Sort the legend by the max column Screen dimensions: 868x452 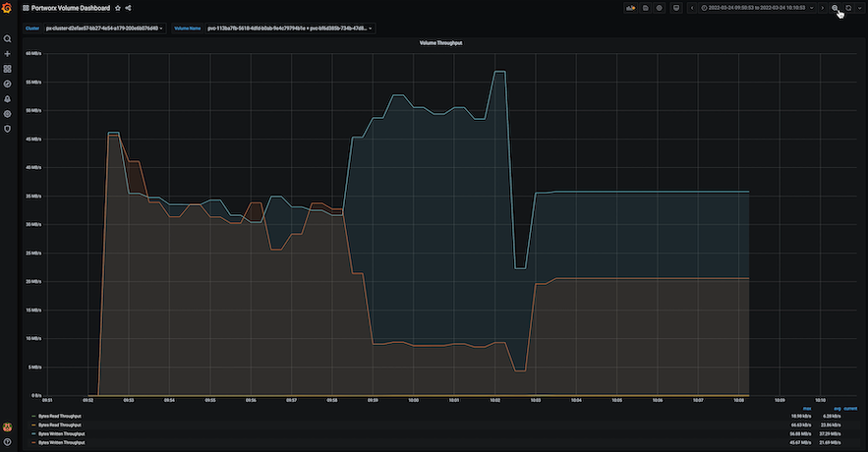[807, 409]
